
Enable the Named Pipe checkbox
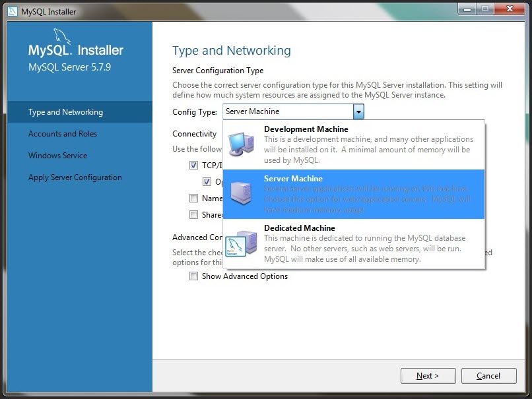coord(193,198)
